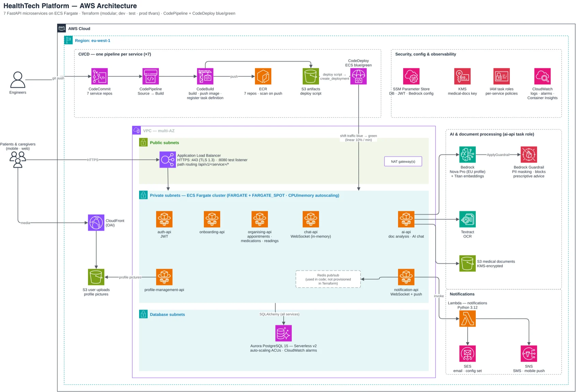Click the AWS Cloud logo icon
The width and height of the screenshot is (576, 392).
[62, 28]
